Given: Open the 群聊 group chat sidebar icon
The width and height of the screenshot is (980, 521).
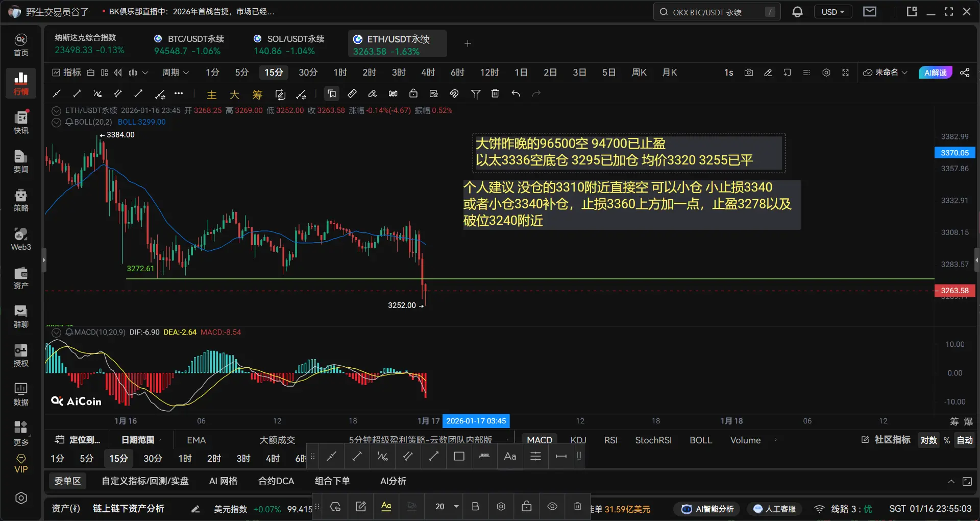Looking at the screenshot, I should (x=21, y=317).
